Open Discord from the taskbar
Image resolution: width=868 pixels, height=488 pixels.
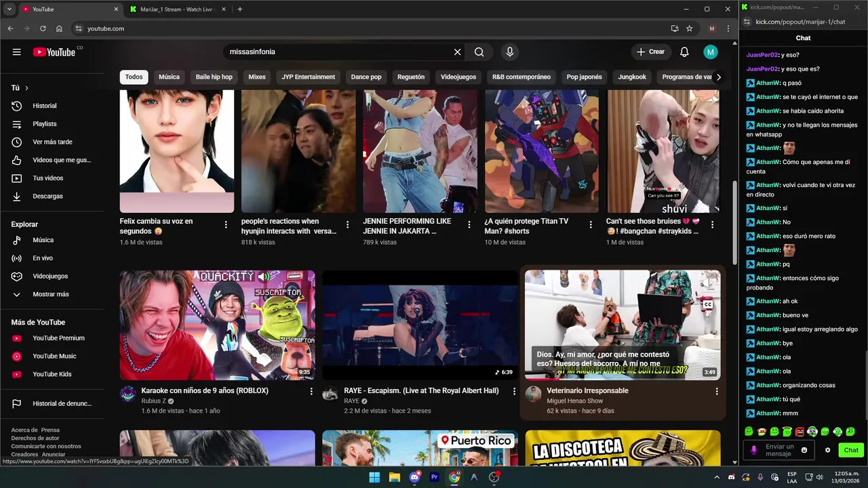tap(414, 477)
